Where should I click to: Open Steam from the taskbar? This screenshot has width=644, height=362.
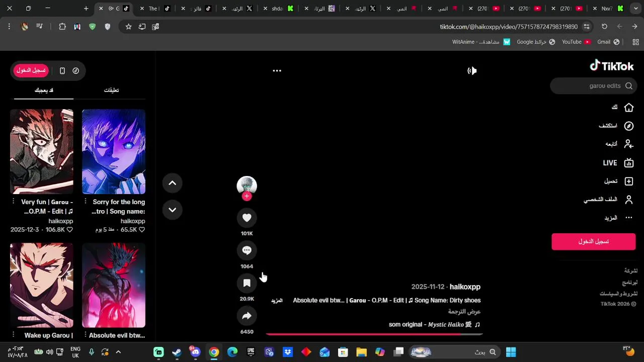[x=177, y=352]
